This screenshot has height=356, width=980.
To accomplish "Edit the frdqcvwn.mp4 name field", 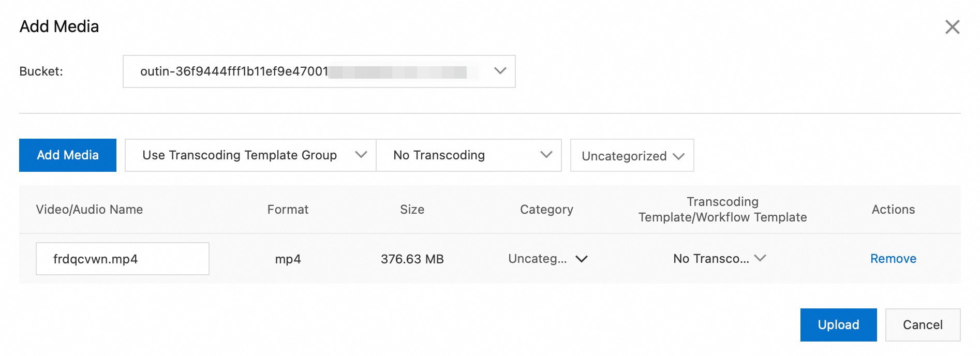I will (x=123, y=259).
